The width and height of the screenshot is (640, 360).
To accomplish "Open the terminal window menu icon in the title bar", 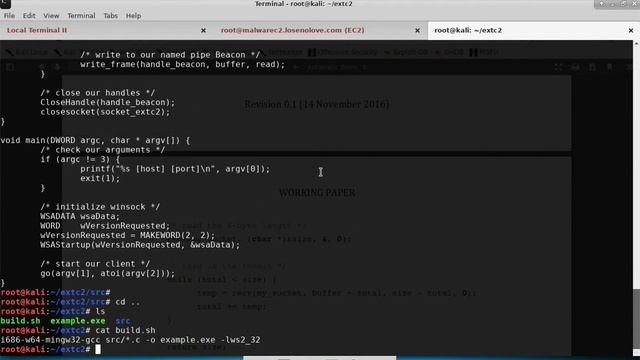I will pyautogui.click(x=5, y=4).
